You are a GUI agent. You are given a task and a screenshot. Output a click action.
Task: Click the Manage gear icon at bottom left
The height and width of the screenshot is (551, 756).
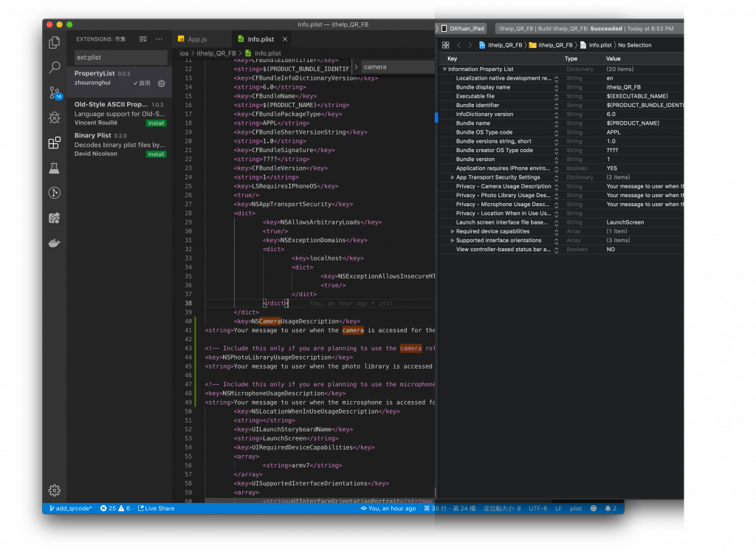[54, 490]
